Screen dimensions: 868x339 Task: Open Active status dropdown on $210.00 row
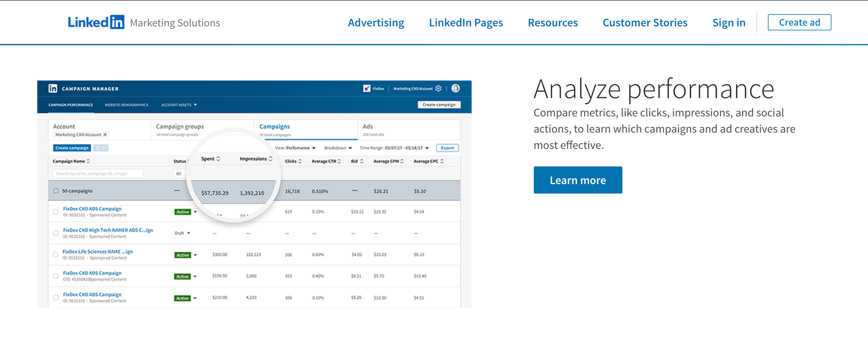[195, 298]
